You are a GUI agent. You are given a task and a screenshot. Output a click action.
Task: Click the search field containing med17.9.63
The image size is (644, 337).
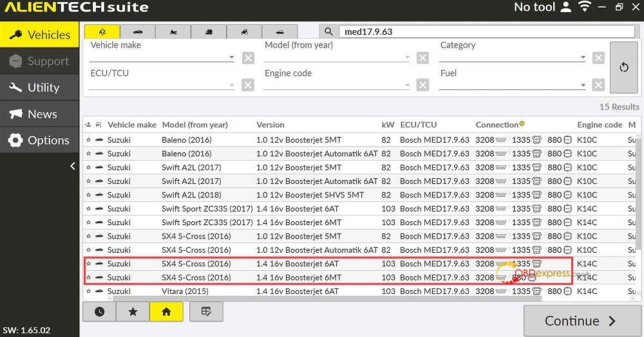pyautogui.click(x=487, y=32)
